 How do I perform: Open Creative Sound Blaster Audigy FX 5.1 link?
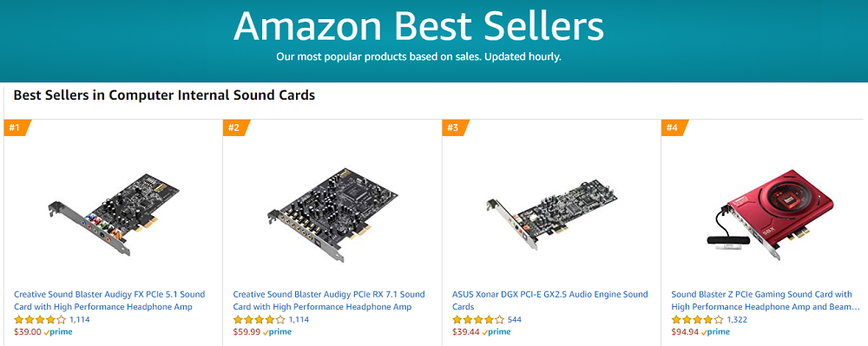(109, 301)
